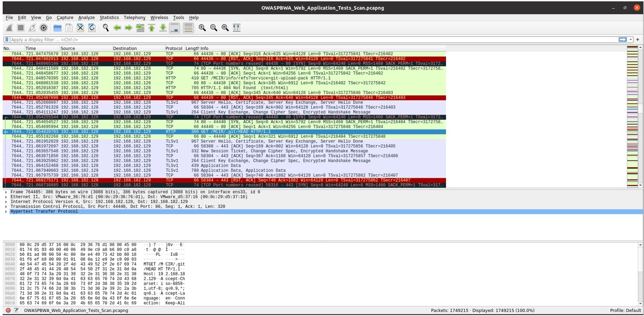Expand the Internet Protocol Version 4 row

tap(7, 201)
